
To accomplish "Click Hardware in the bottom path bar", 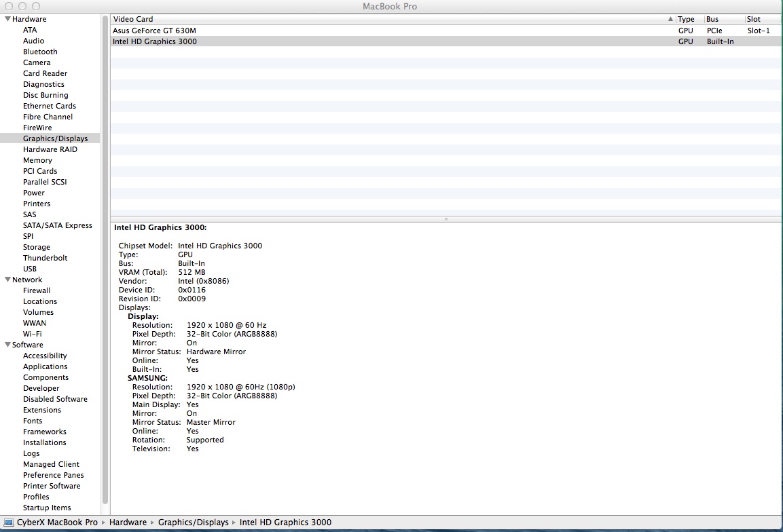I will point(128,522).
